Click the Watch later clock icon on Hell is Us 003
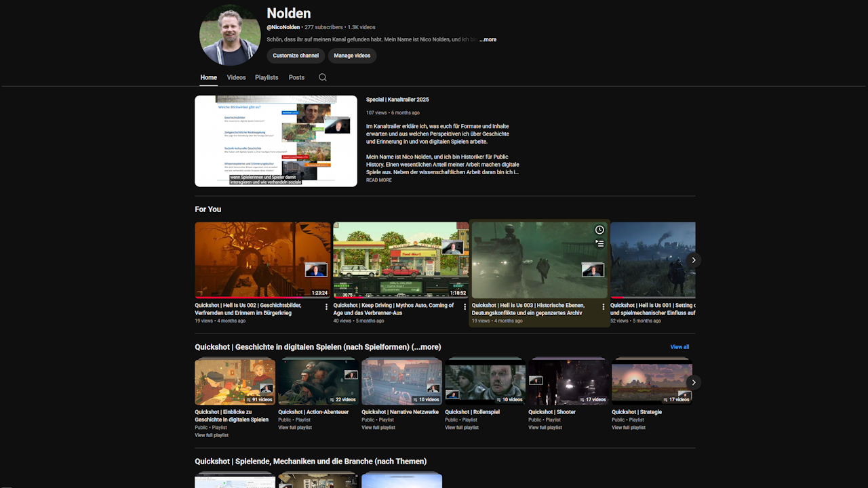Viewport: 868px width, 488px height. tap(599, 230)
